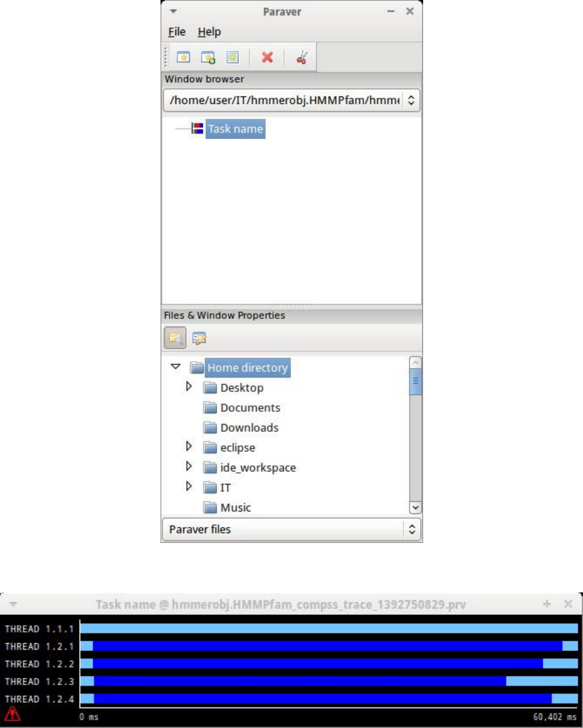Image resolution: width=583 pixels, height=728 pixels.
Task: Click the dark blue segment of THREAD 1.2.1
Action: (x=327, y=646)
